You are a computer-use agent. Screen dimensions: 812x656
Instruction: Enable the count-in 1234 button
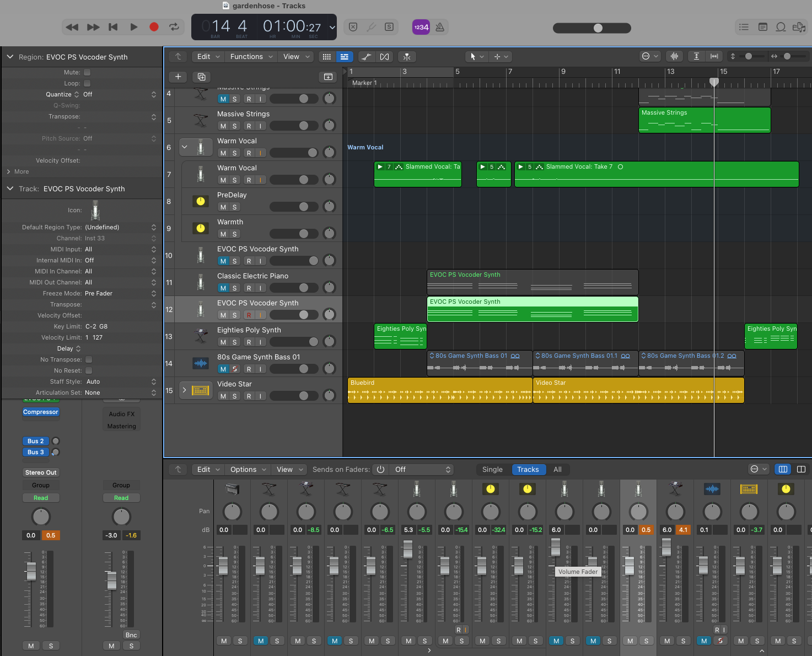pyautogui.click(x=421, y=27)
